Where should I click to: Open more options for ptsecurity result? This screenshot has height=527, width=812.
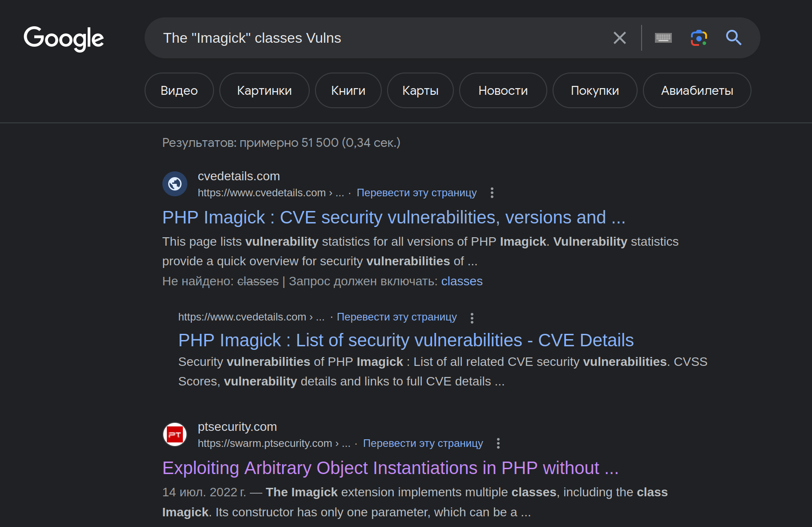(498, 443)
